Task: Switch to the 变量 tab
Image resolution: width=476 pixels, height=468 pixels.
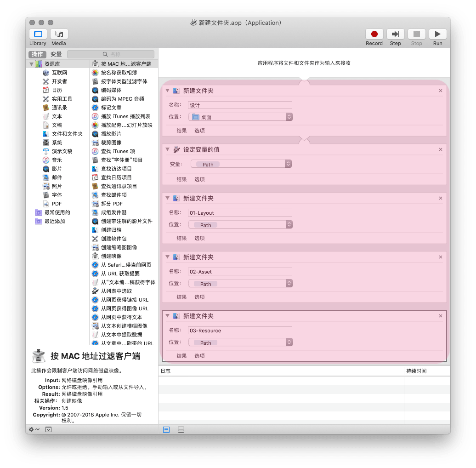Action: [x=56, y=54]
